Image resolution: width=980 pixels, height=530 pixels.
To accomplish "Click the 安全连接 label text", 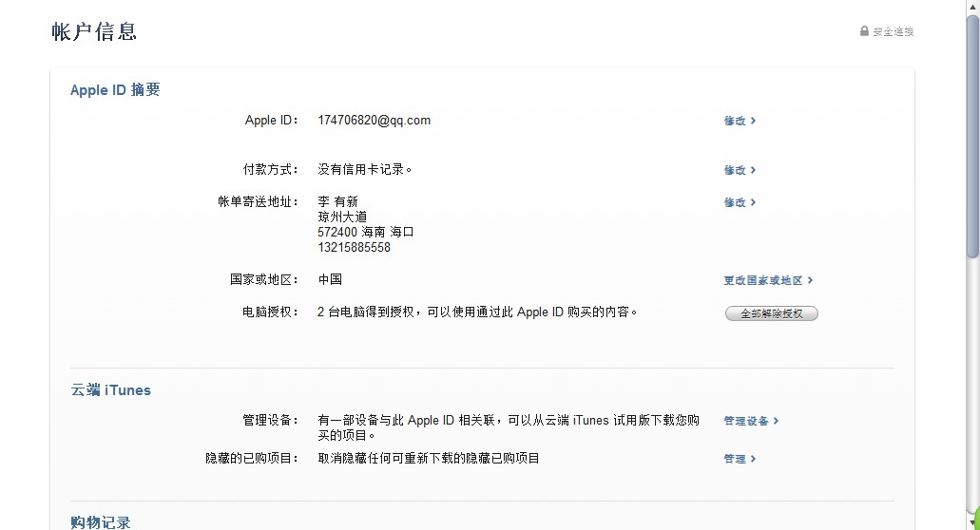I will pyautogui.click(x=894, y=31).
